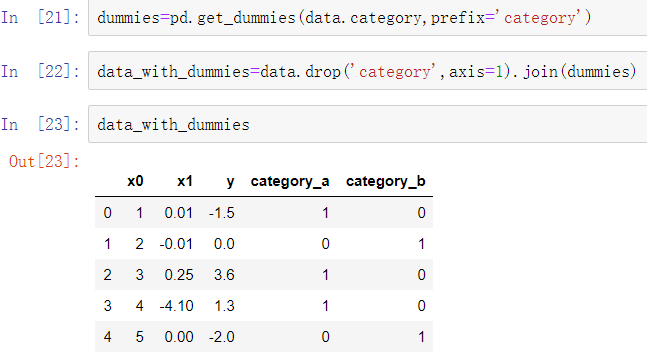Click the -0.01 value in x1 column
Viewport: 647px width, 362px height.
point(176,244)
